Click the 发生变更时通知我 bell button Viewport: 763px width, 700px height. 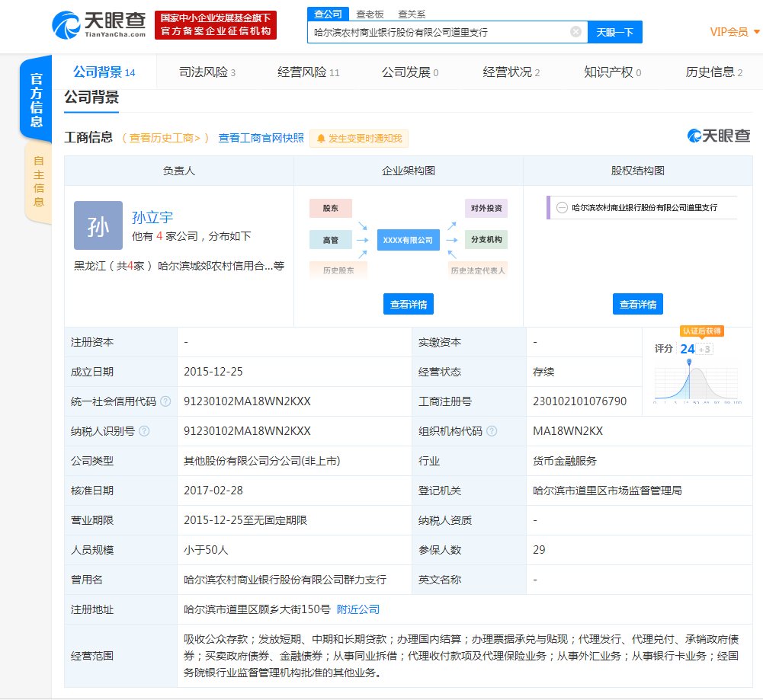pyautogui.click(x=359, y=139)
